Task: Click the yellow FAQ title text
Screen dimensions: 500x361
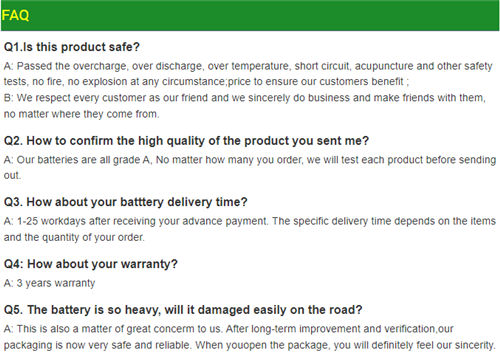Action: click(15, 15)
